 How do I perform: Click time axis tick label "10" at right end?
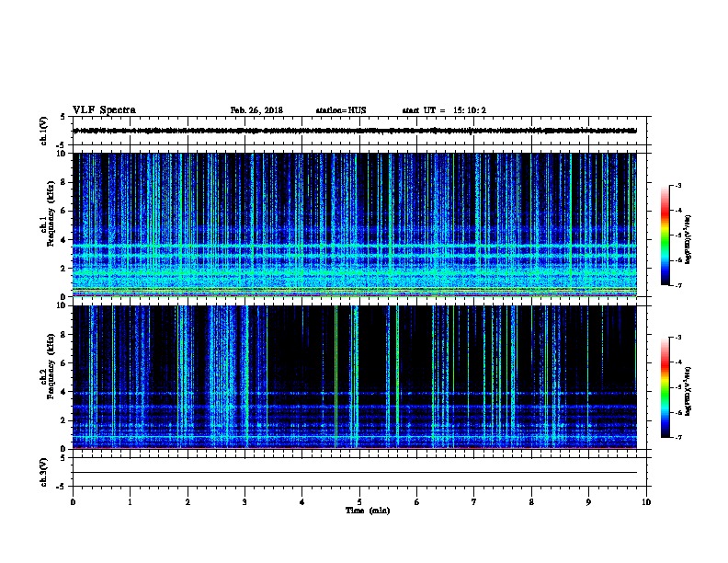click(x=646, y=502)
